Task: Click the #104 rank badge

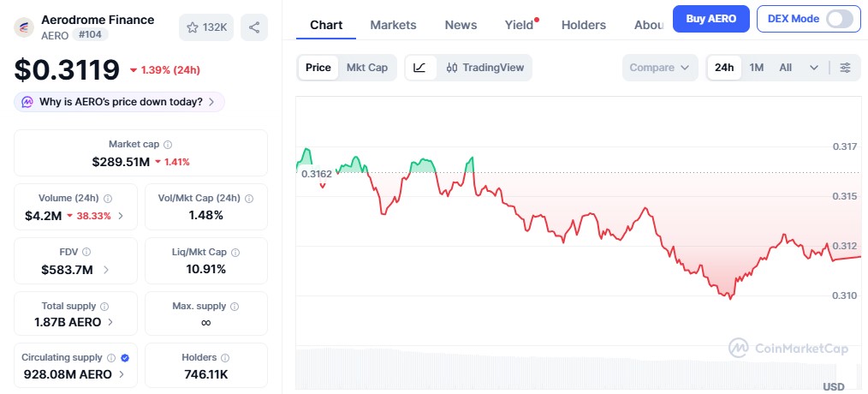Action: click(x=90, y=35)
